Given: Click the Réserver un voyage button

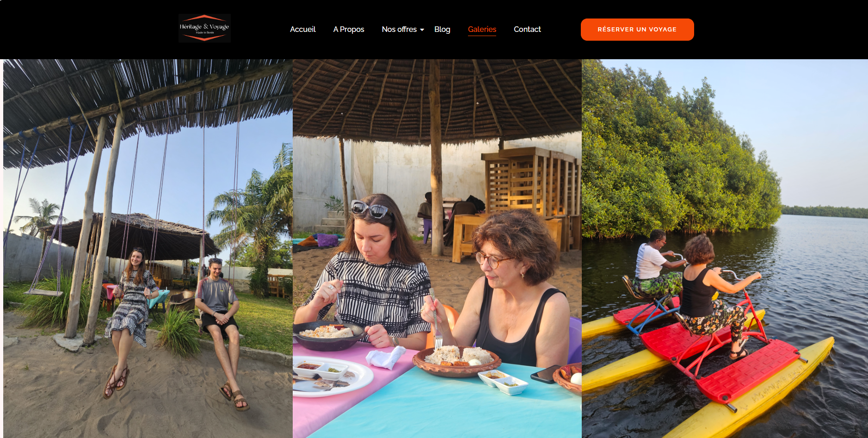Looking at the screenshot, I should tap(637, 30).
